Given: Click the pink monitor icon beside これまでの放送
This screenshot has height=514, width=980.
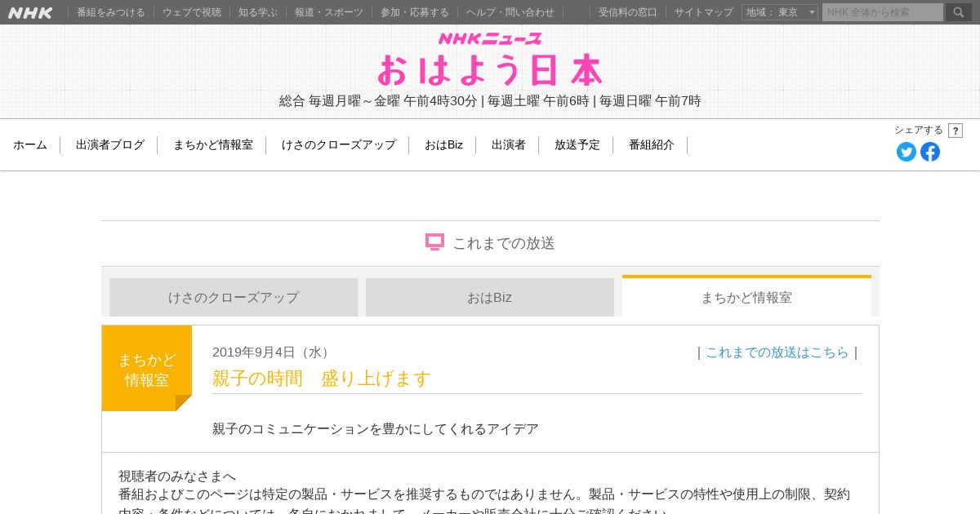Looking at the screenshot, I should tap(434, 242).
